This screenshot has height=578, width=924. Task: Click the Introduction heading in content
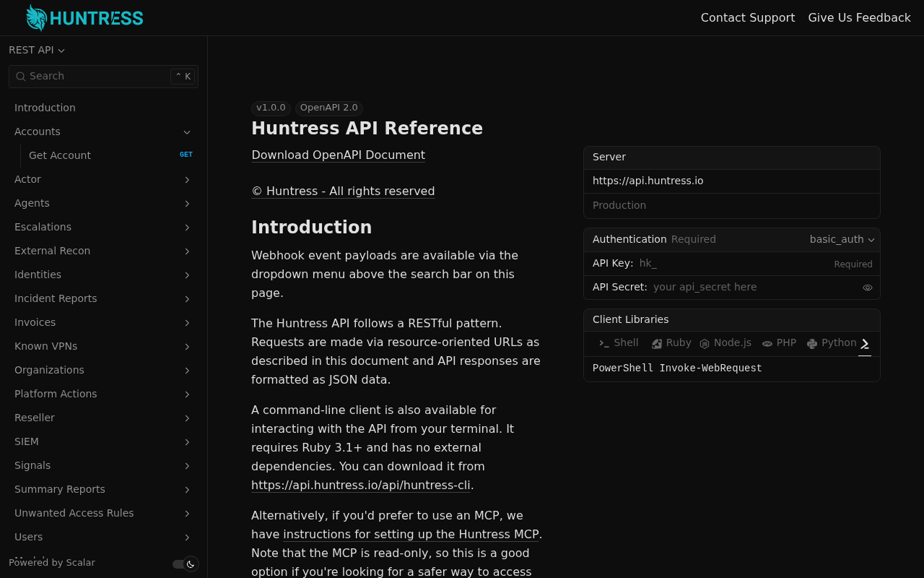(311, 228)
